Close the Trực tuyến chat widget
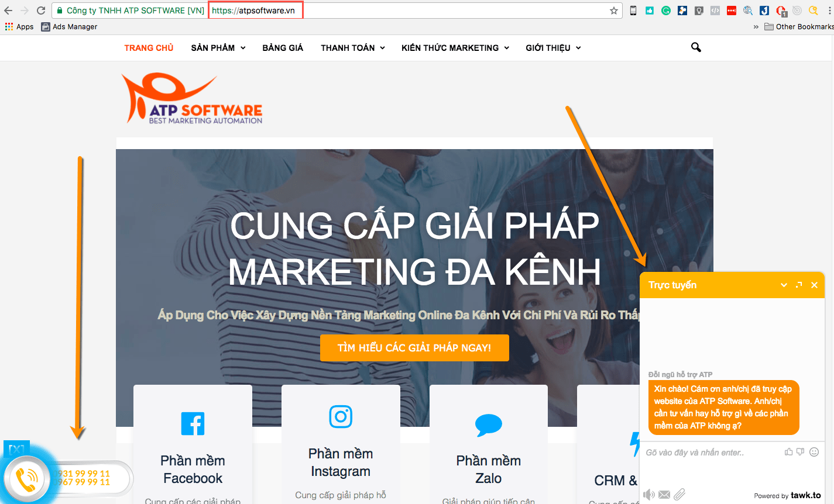 (814, 285)
